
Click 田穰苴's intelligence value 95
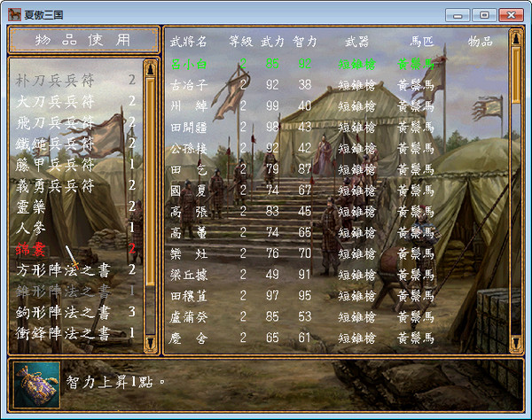(305, 296)
